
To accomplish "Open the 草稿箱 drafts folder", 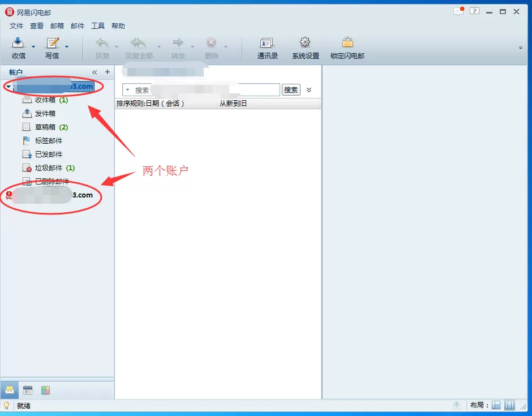I will [x=45, y=127].
